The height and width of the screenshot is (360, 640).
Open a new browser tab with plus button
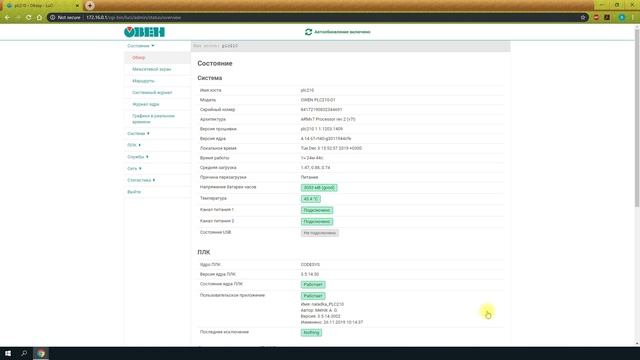pos(90,5)
